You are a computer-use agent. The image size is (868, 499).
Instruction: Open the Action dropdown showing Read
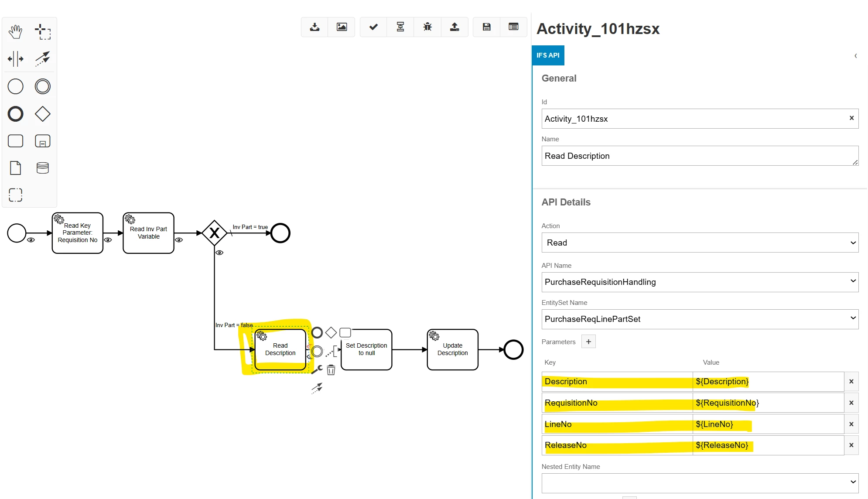coord(700,243)
